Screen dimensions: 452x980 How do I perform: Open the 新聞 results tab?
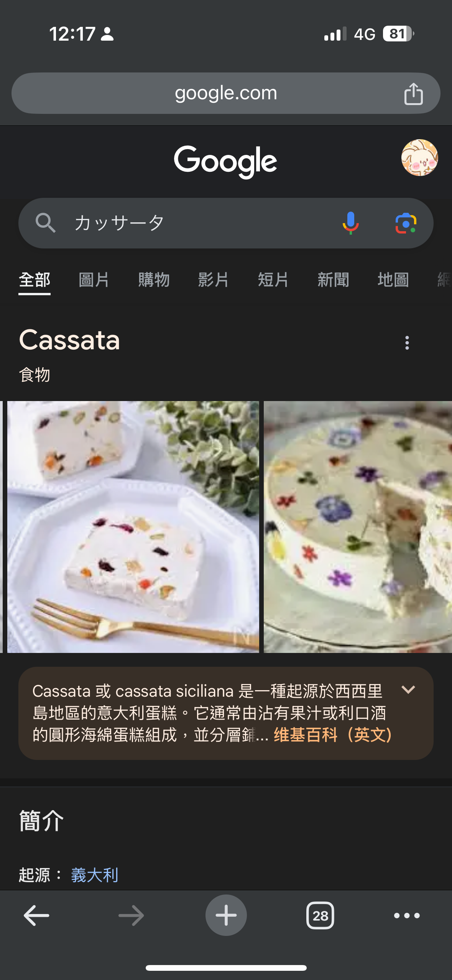tap(333, 280)
